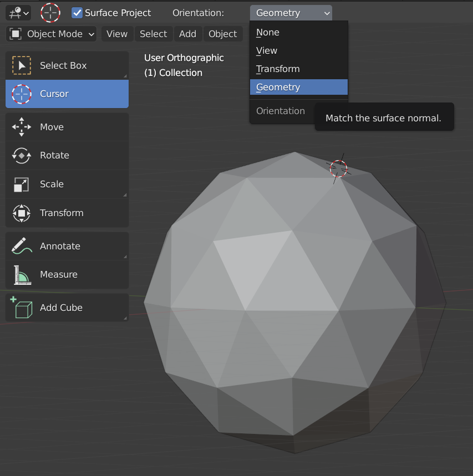
Task: Select the Annotate tool
Action: [x=67, y=246]
